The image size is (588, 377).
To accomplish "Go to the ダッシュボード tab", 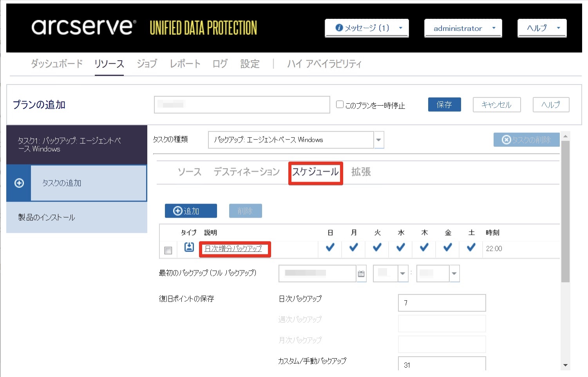I will pyautogui.click(x=57, y=63).
